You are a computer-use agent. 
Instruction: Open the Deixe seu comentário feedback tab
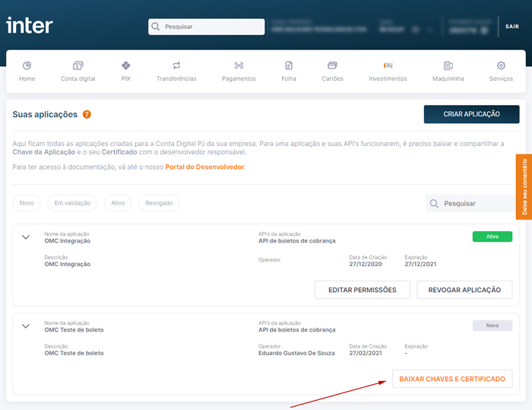pos(524,187)
